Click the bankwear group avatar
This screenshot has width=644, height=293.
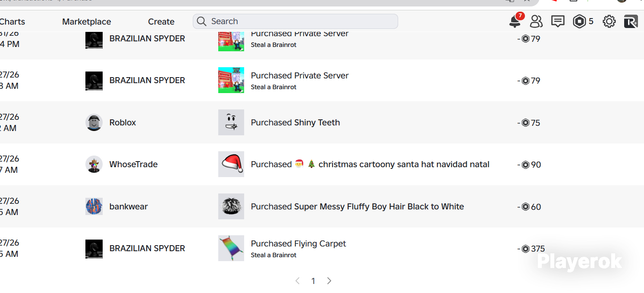[x=94, y=206]
